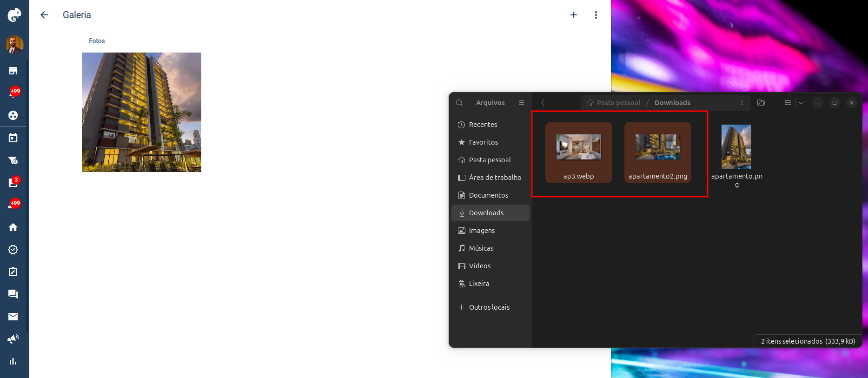The image size is (868, 378).
Task: Select Recentes in the Arquivos sidebar
Action: coord(490,125)
